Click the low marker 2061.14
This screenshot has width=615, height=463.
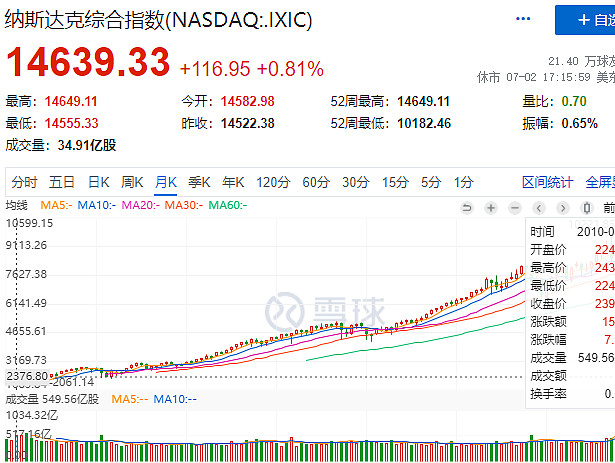pyautogui.click(x=73, y=382)
